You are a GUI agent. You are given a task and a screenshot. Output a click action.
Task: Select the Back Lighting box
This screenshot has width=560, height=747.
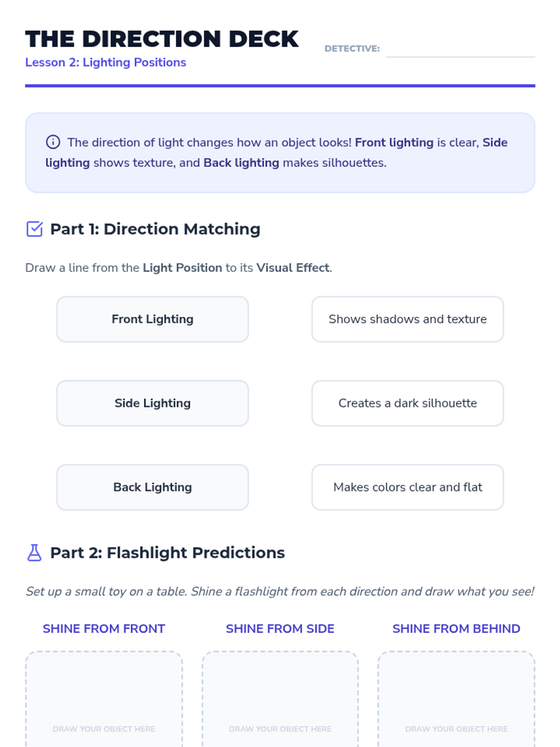coord(153,487)
